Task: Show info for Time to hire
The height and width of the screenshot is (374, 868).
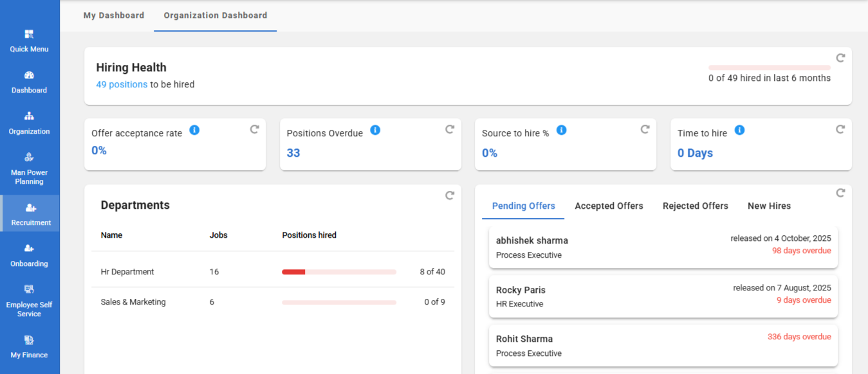Action: [739, 130]
